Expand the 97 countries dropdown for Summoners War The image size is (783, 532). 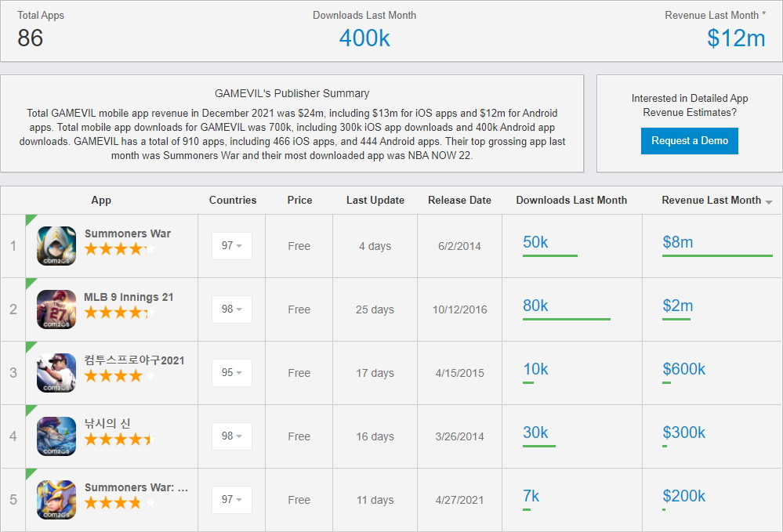tap(232, 245)
